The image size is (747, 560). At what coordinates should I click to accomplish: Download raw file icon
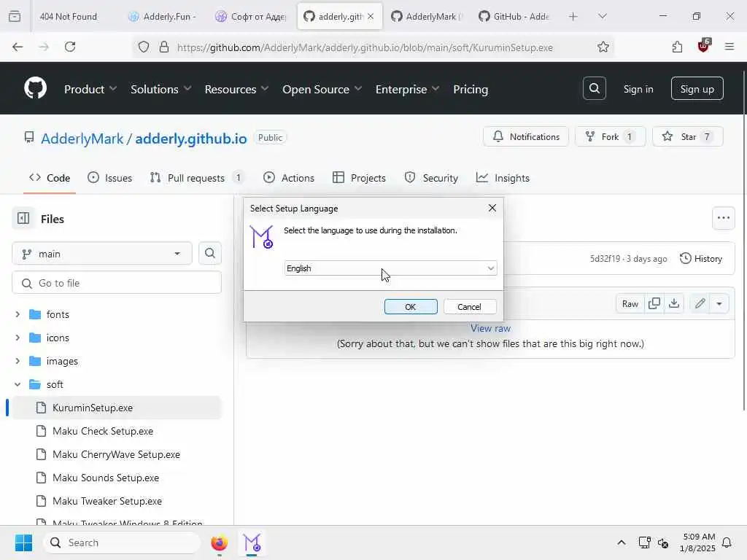coord(673,303)
